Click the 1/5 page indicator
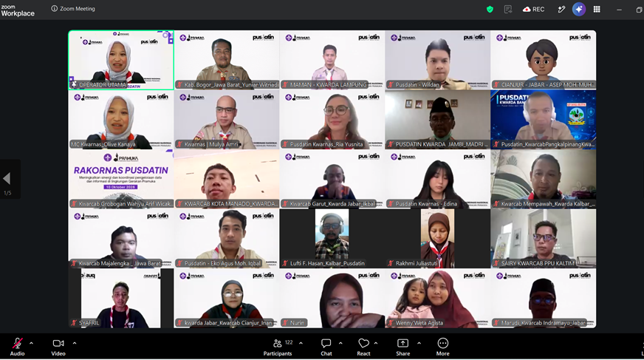 (7, 193)
